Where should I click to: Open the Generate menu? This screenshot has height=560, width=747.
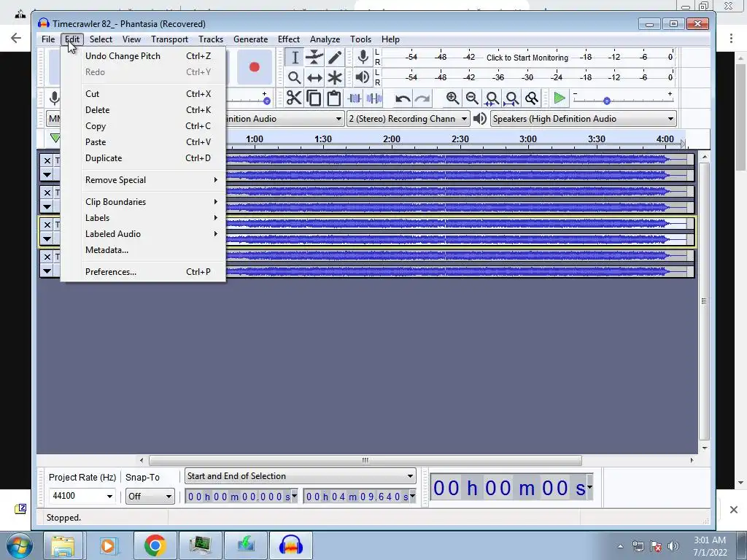pyautogui.click(x=251, y=39)
